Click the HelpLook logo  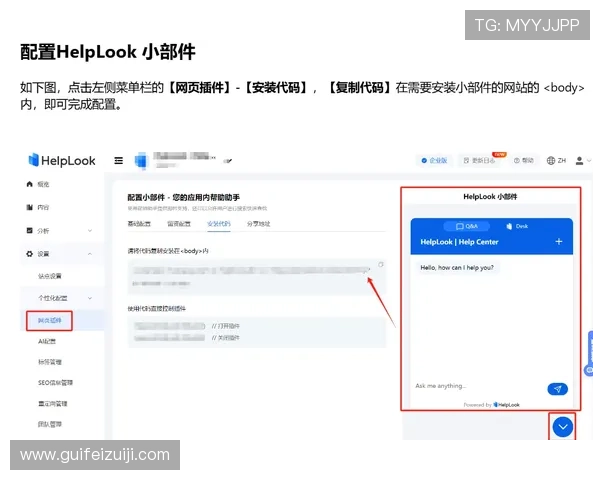62,160
